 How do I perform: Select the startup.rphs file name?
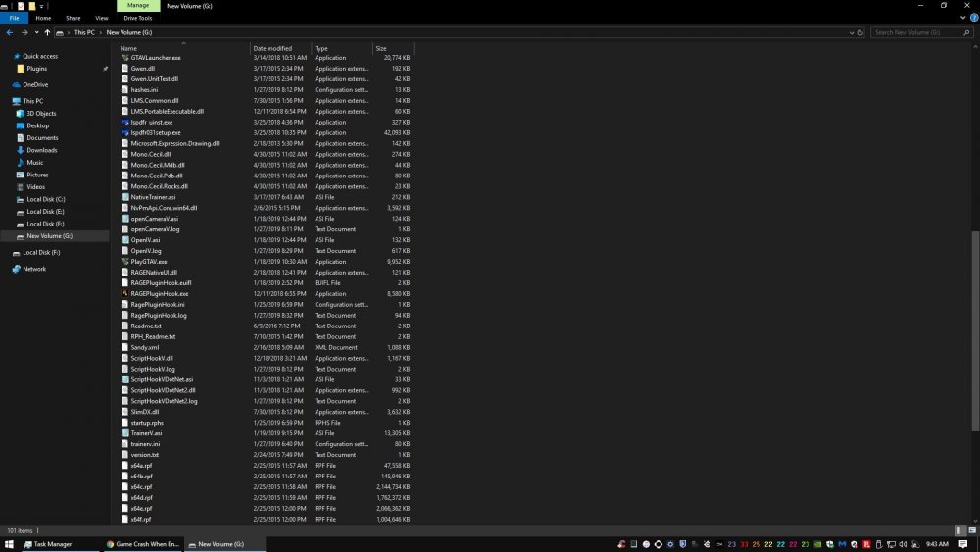147,423
